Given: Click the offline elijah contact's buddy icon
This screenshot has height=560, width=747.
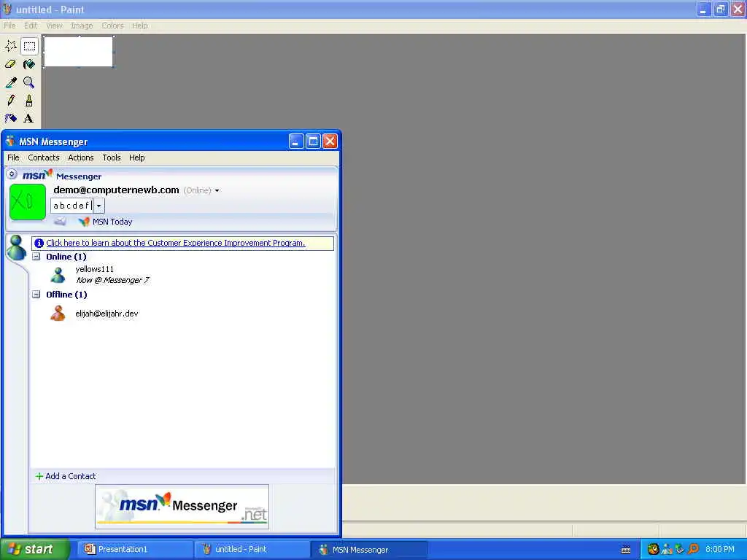Looking at the screenshot, I should point(58,314).
